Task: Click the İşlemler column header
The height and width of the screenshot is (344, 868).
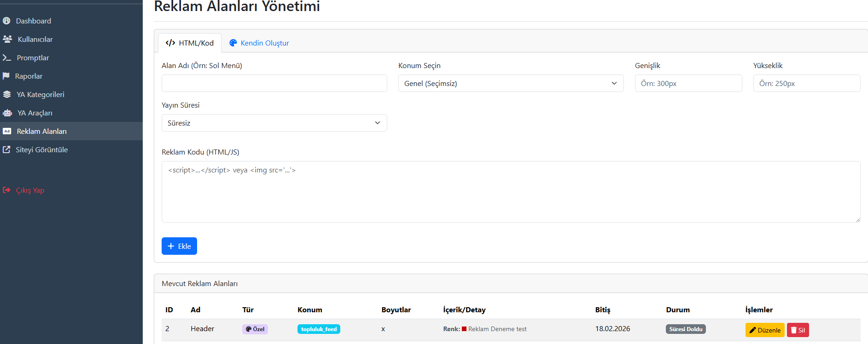Action: coord(759,310)
